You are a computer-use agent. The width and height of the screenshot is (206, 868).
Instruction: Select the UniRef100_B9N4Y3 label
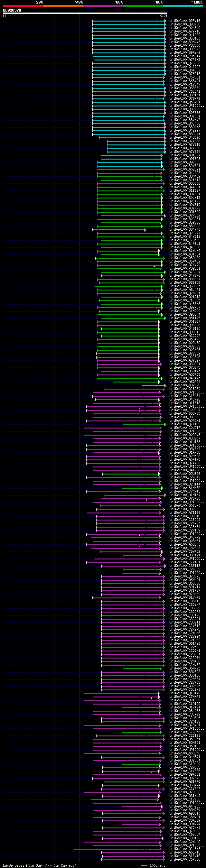185,42
